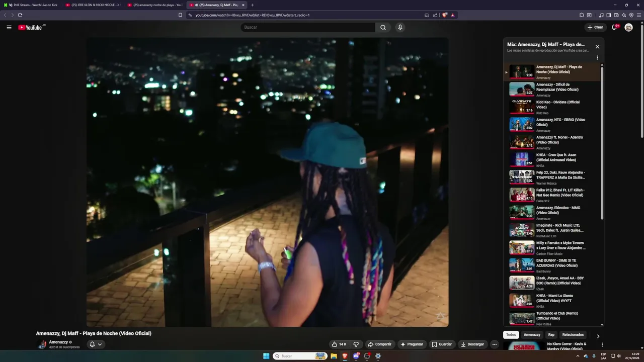Open Amenazzy channel avatar
This screenshot has height=362, width=644.
point(42,344)
